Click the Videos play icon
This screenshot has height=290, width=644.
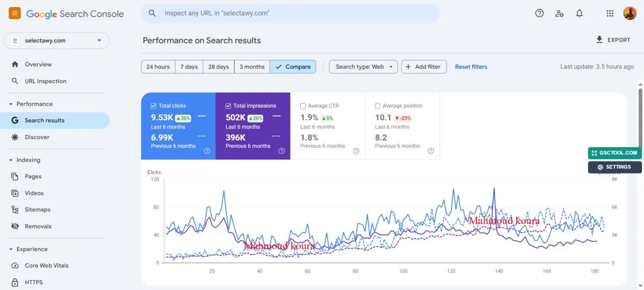(x=15, y=193)
